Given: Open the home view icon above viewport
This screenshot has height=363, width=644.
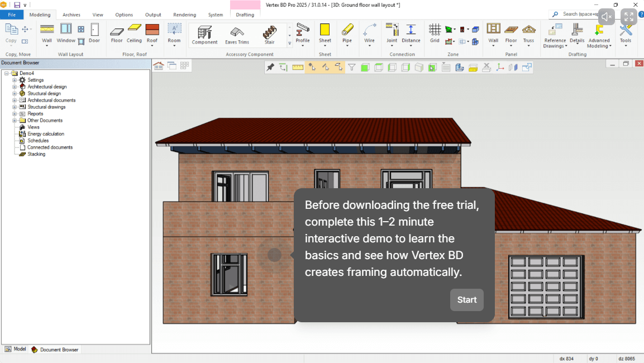Looking at the screenshot, I should [x=159, y=66].
